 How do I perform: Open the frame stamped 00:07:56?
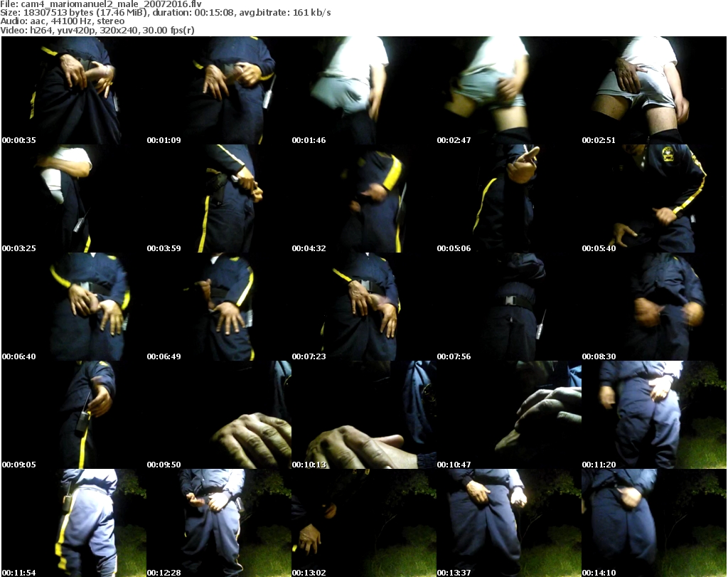click(508, 307)
